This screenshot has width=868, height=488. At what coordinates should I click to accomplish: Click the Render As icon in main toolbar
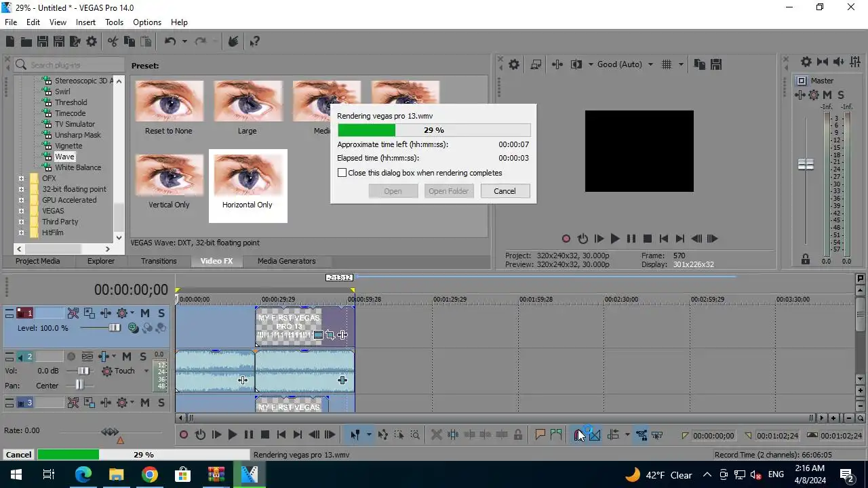(75, 42)
